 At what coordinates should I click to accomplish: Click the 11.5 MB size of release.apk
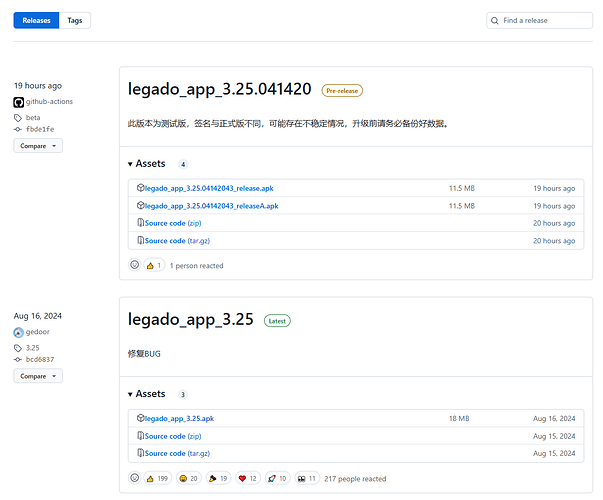coord(462,188)
